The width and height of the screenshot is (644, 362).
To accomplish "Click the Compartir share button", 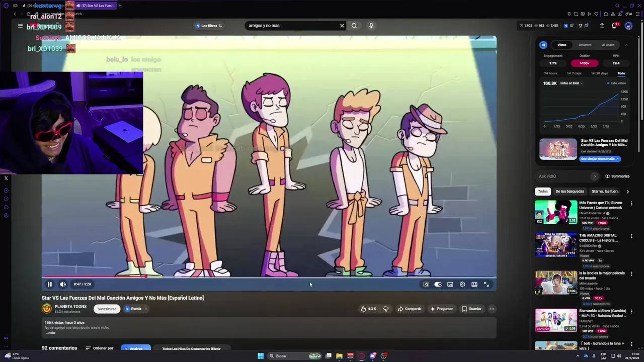I will pyautogui.click(x=410, y=309).
